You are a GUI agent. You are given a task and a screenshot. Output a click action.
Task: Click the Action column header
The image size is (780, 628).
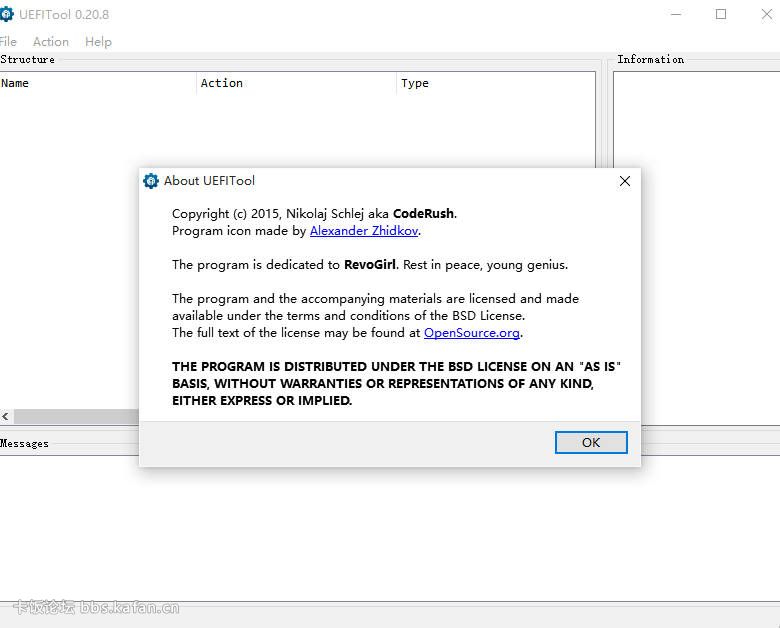pos(297,83)
